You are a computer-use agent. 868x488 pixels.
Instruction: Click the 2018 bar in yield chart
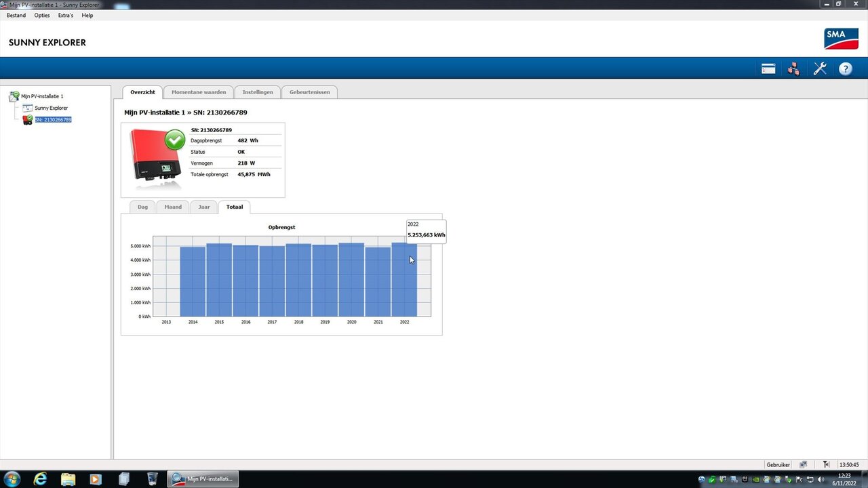298,280
